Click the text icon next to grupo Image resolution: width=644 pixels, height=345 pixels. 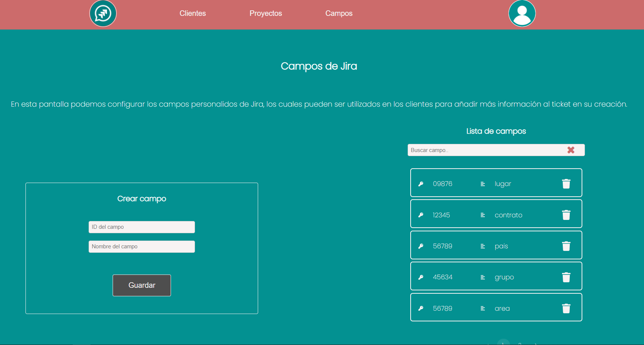coord(483,277)
